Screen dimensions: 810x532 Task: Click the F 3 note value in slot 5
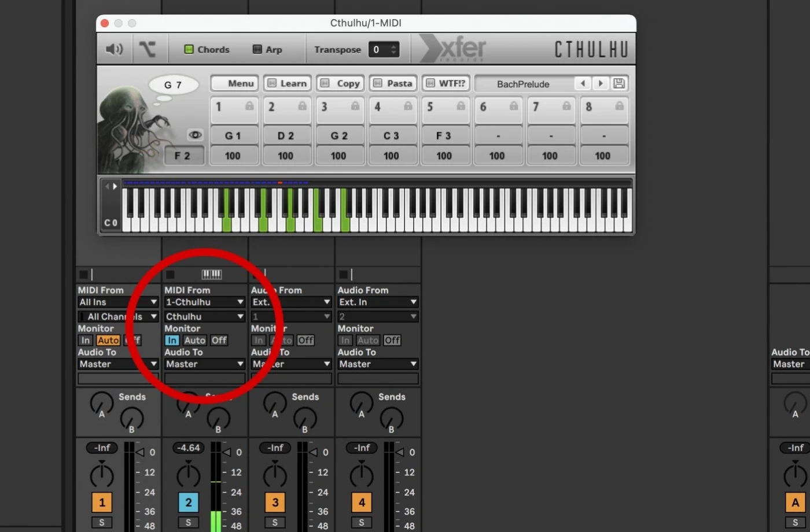[x=444, y=136]
